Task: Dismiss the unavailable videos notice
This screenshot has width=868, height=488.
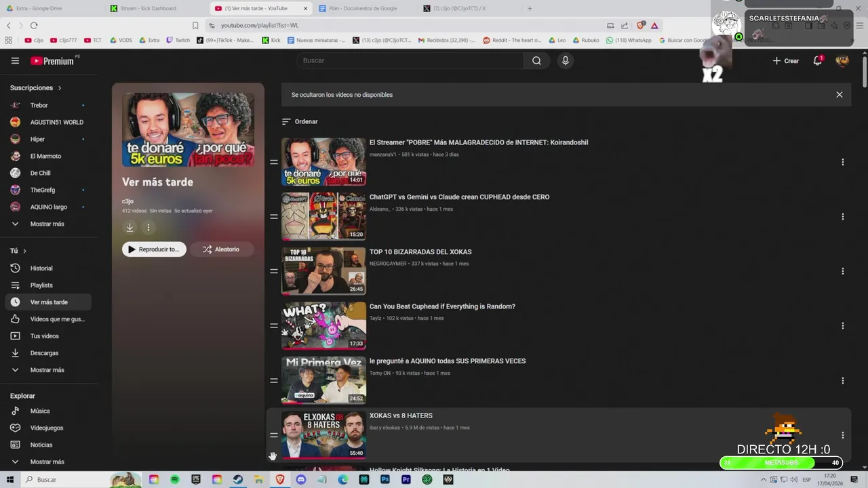Action: 839,95
